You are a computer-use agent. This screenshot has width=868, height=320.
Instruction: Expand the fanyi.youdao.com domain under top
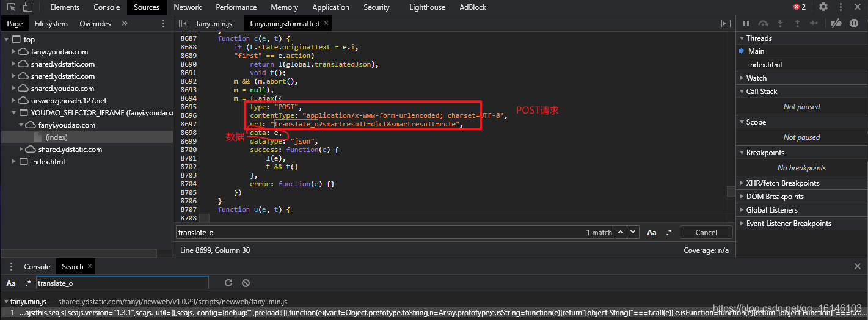pos(14,51)
